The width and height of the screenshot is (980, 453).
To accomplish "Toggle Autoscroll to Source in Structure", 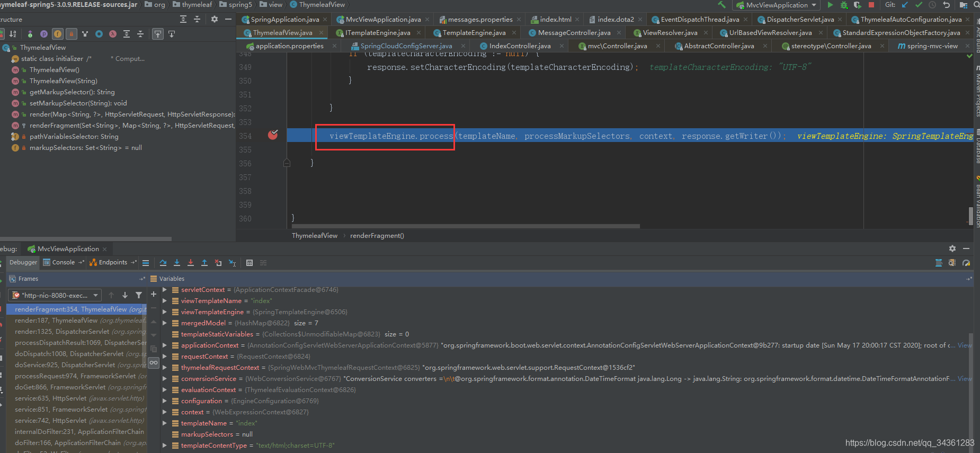I will pyautogui.click(x=158, y=34).
